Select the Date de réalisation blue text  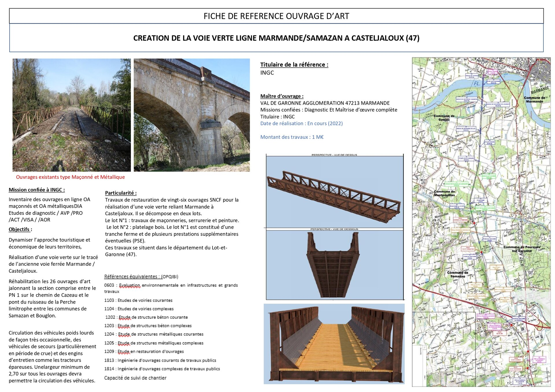coord(301,123)
